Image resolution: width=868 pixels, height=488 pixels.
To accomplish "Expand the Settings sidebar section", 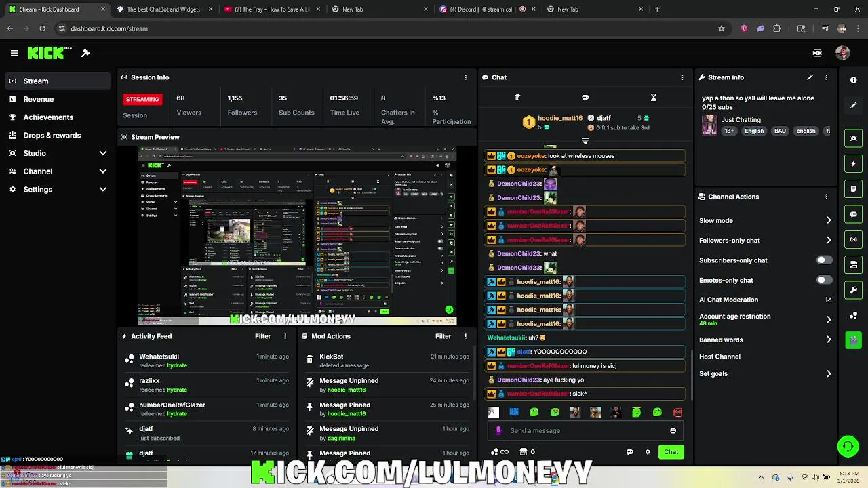I will [103, 190].
